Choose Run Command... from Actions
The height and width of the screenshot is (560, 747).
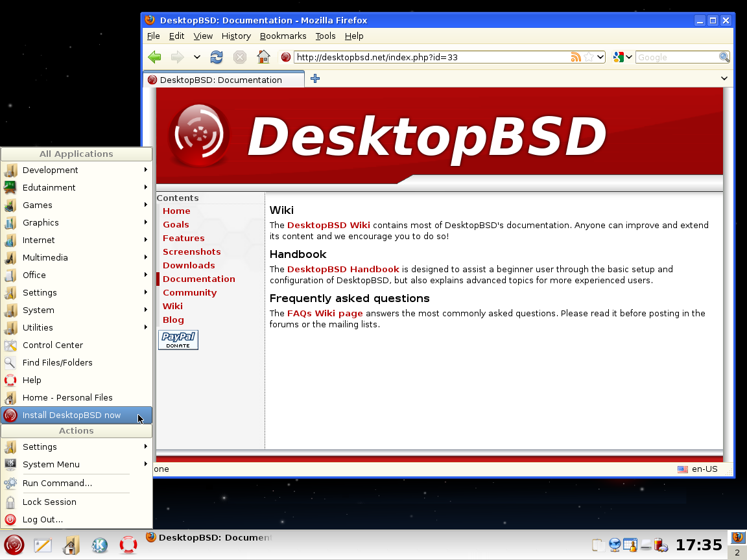click(x=57, y=483)
